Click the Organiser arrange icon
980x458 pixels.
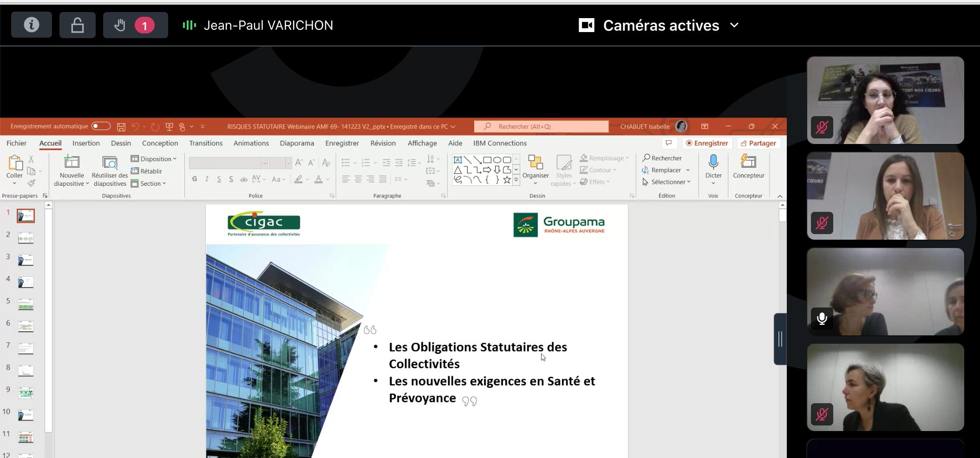pos(535,163)
